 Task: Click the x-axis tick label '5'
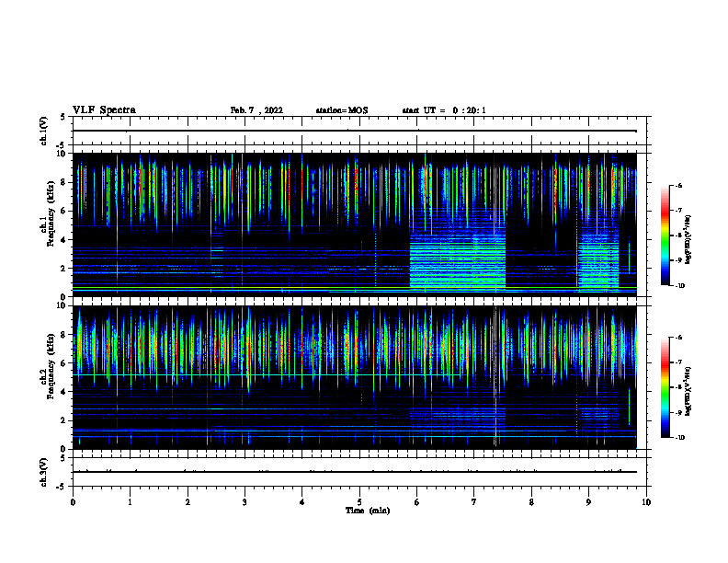[359, 502]
